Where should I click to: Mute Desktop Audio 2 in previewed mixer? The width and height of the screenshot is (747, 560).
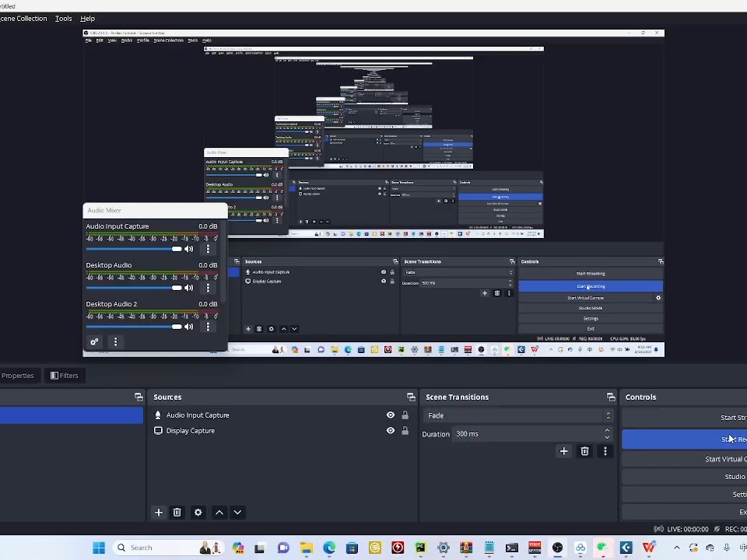[189, 327]
